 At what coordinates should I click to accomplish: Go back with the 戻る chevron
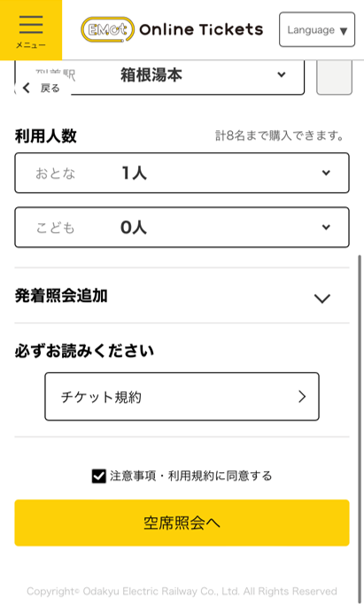pyautogui.click(x=27, y=89)
